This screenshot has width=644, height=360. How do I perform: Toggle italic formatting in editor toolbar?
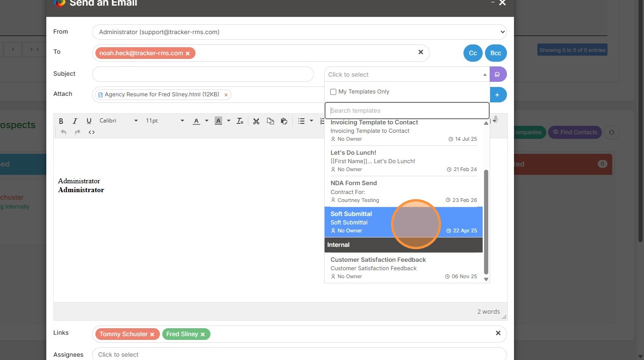click(x=75, y=121)
